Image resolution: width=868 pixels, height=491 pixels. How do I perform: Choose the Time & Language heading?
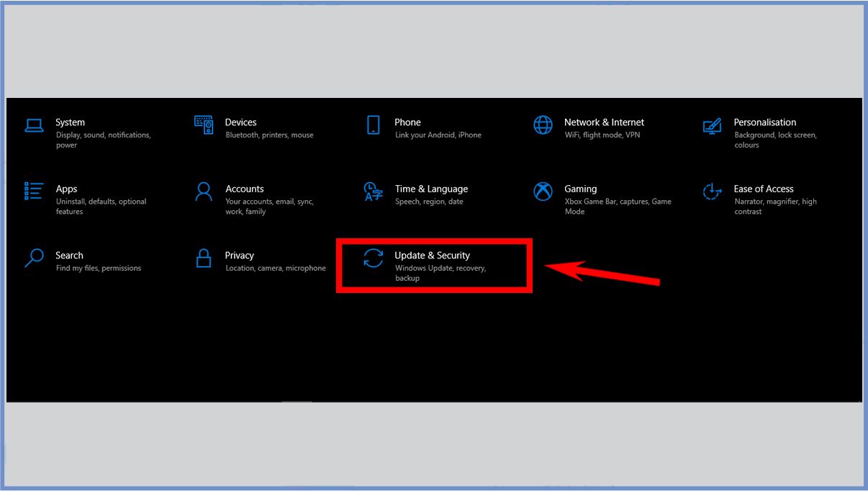coord(431,189)
